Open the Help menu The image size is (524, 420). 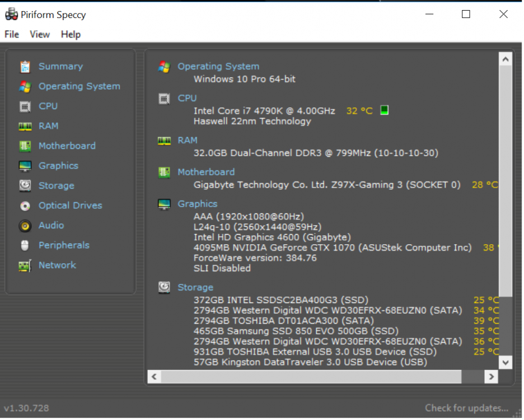pos(71,35)
